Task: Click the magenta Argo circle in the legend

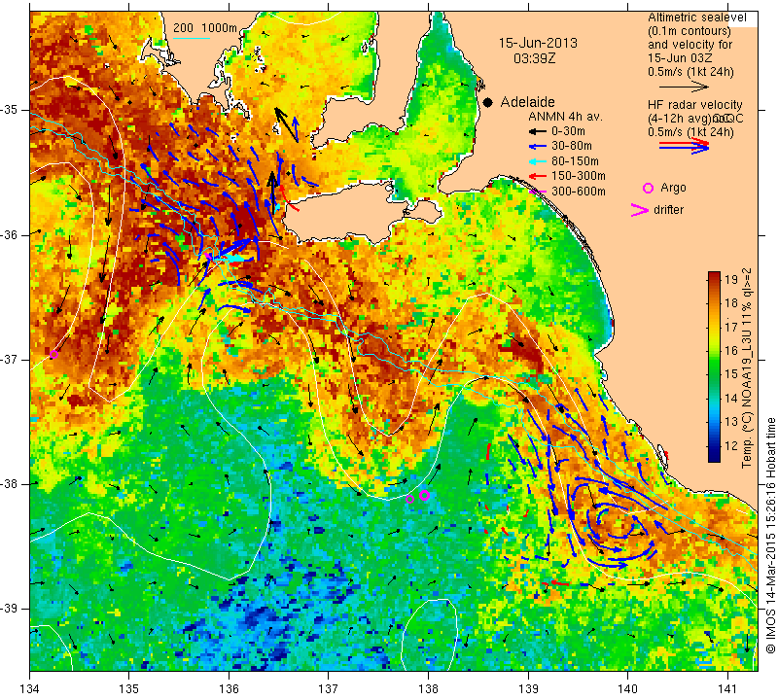Action: point(648,188)
